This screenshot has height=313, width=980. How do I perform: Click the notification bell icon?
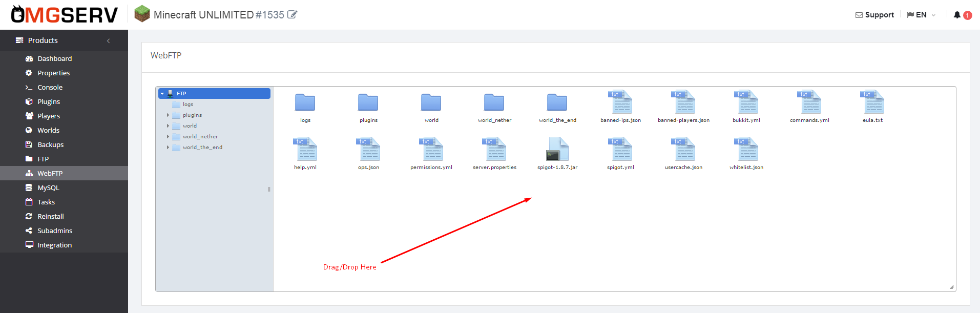click(957, 15)
